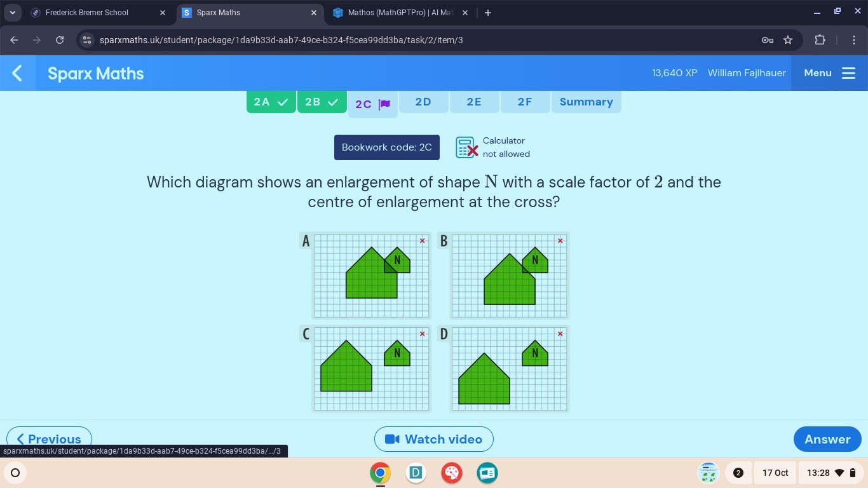Open the Summary tab
This screenshot has width=868, height=488.
(x=587, y=102)
